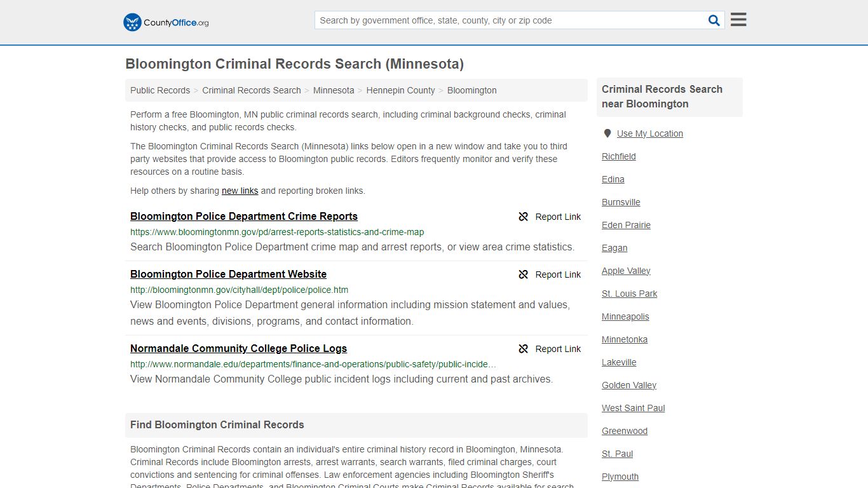
Task: Click 'Criminal Records Search near Bloomington' sidebar heading
Action: pos(662,97)
